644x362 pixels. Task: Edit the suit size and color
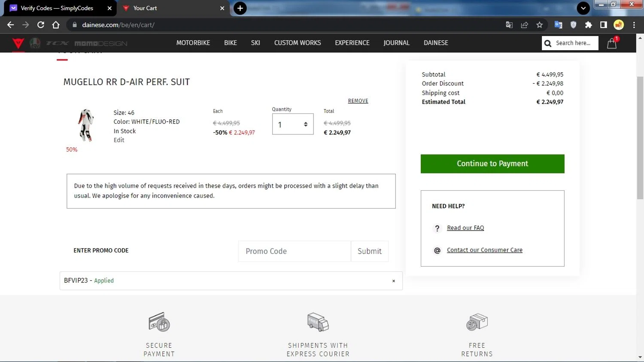point(119,140)
